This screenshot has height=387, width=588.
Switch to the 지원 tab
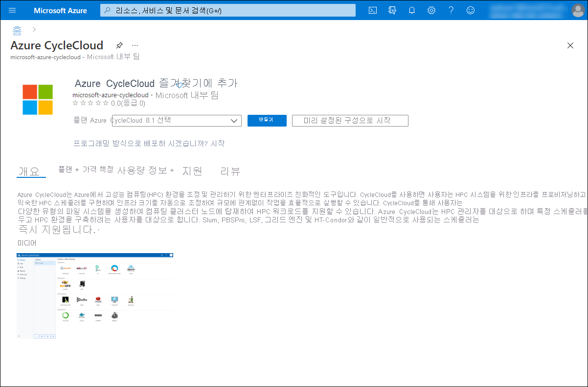point(192,171)
